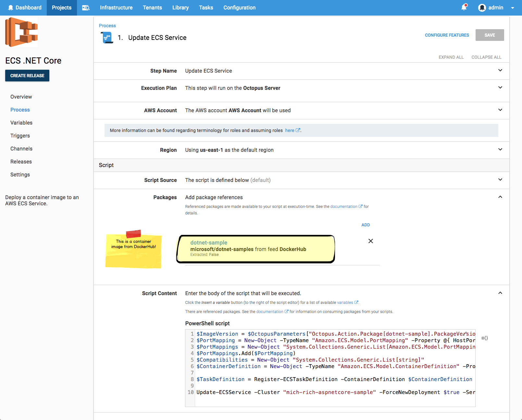Open the admin account dropdown arrow
The width and height of the screenshot is (522, 420).
(513, 8)
